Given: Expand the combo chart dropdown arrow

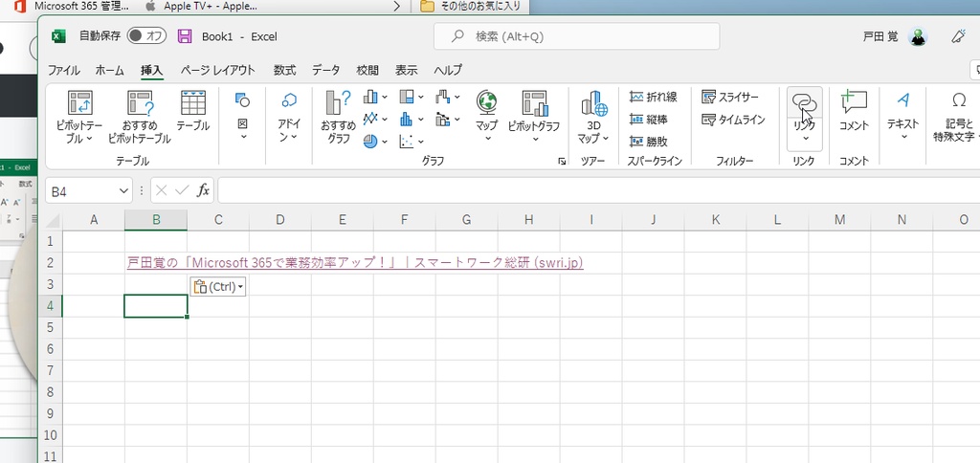Looking at the screenshot, I should click(457, 120).
